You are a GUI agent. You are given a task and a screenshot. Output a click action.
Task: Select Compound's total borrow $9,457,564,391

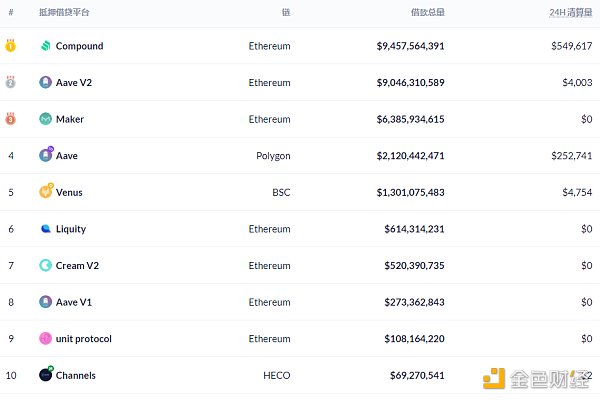[x=410, y=46]
